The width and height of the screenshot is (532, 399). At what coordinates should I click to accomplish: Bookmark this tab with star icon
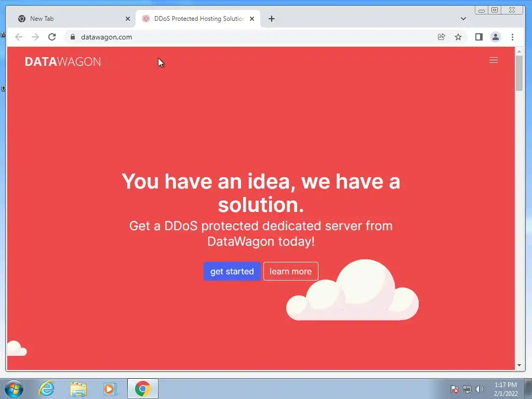[x=458, y=37]
